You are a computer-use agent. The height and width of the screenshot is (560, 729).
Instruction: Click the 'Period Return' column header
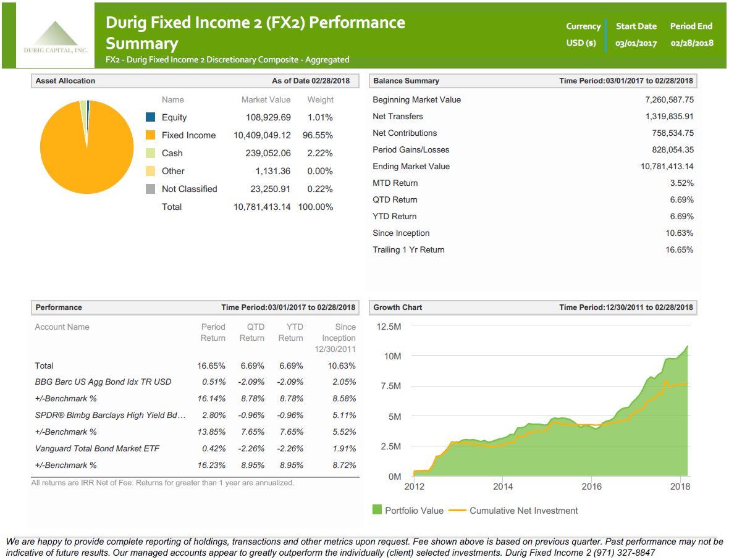[x=213, y=332]
